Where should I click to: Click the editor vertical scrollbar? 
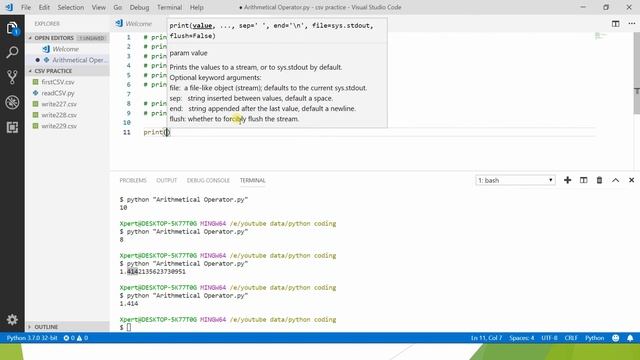tap(637, 73)
